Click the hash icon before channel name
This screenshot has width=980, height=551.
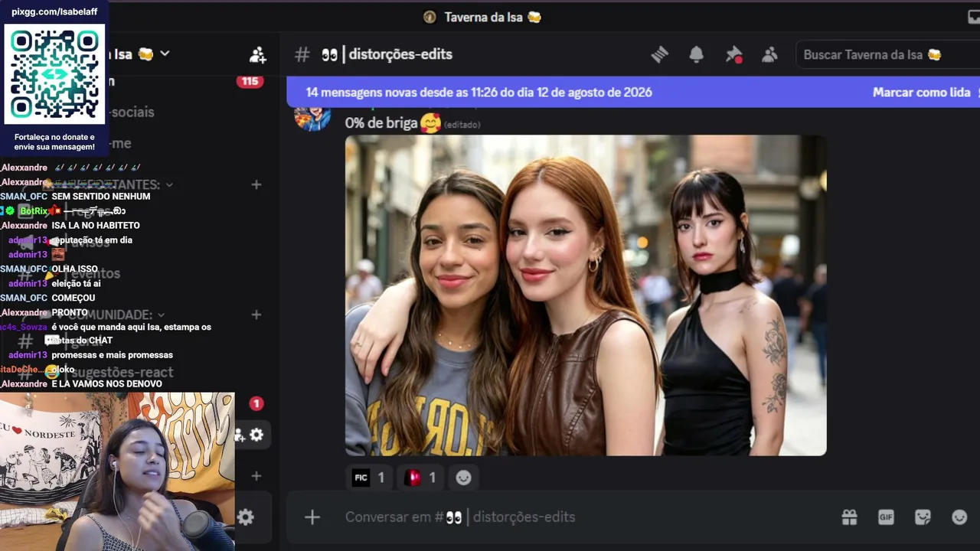[x=302, y=54]
